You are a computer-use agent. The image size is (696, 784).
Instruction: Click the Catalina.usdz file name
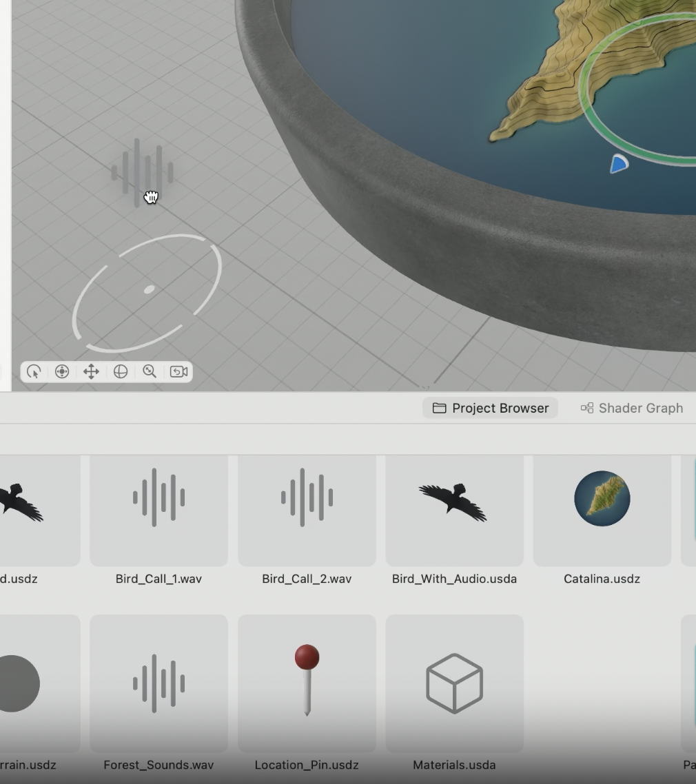point(602,579)
